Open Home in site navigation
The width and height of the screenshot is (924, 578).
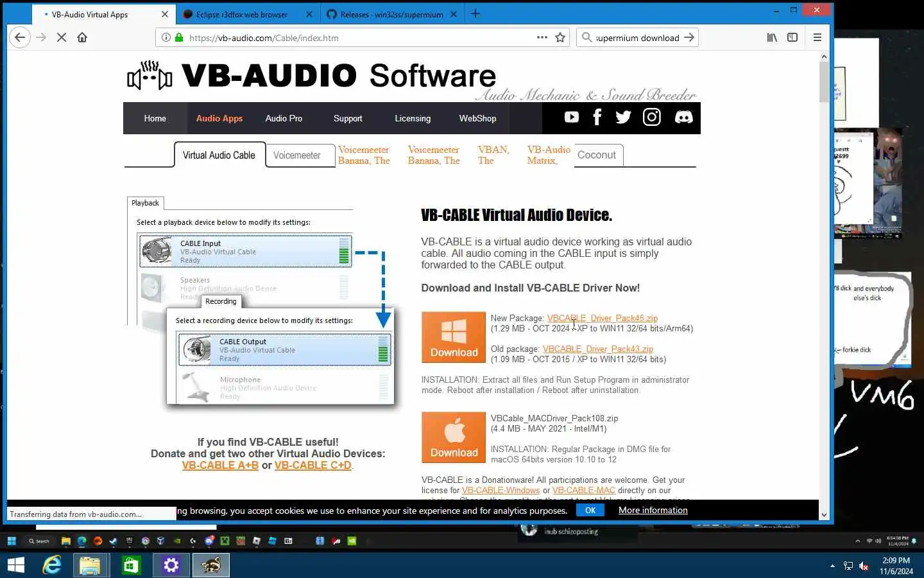(x=155, y=118)
